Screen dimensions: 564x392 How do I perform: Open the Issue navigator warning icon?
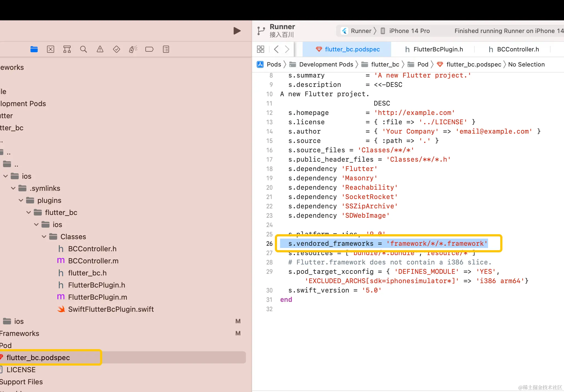pyautogui.click(x=100, y=49)
